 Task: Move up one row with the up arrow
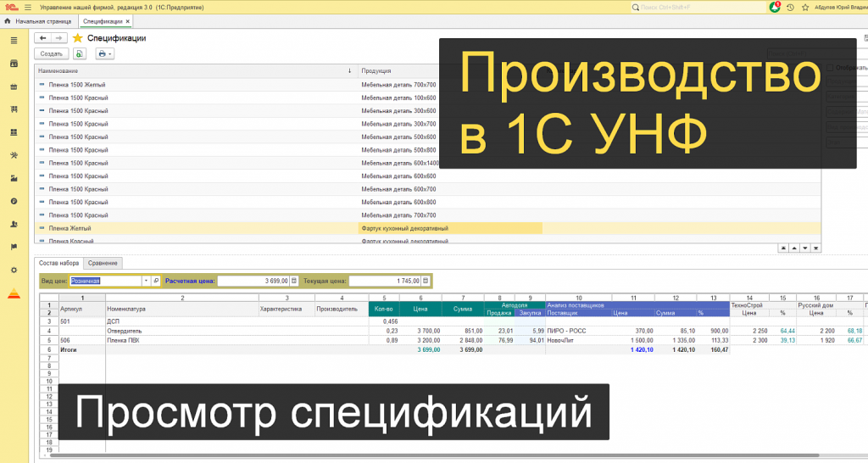pyautogui.click(x=793, y=248)
